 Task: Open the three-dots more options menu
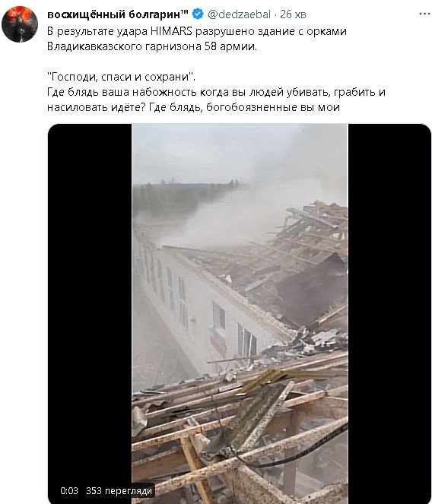click(425, 14)
